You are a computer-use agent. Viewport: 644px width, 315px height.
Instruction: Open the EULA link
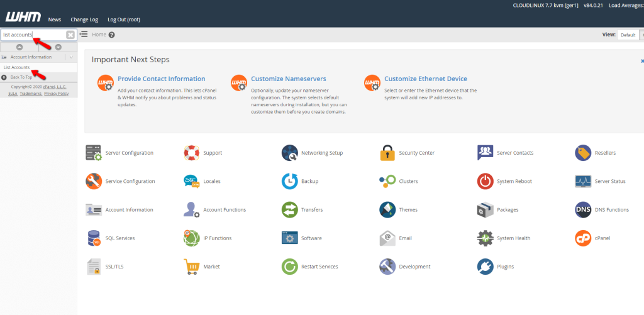click(x=13, y=94)
